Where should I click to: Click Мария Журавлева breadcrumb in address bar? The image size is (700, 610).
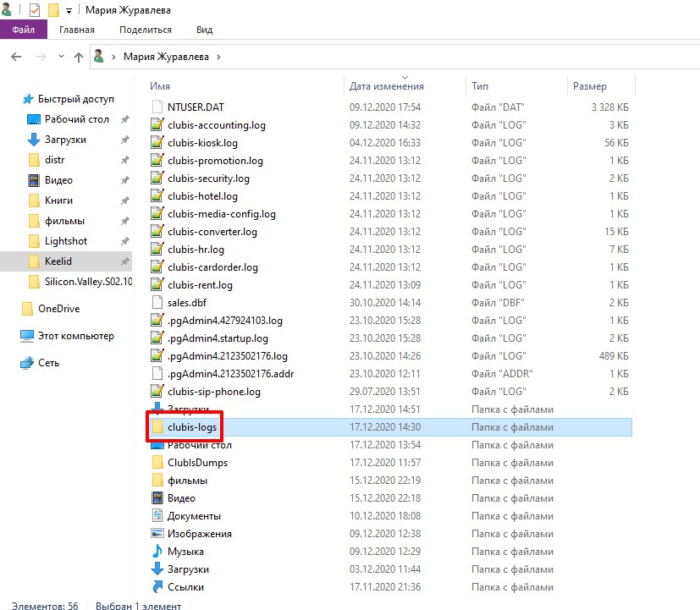click(166, 57)
